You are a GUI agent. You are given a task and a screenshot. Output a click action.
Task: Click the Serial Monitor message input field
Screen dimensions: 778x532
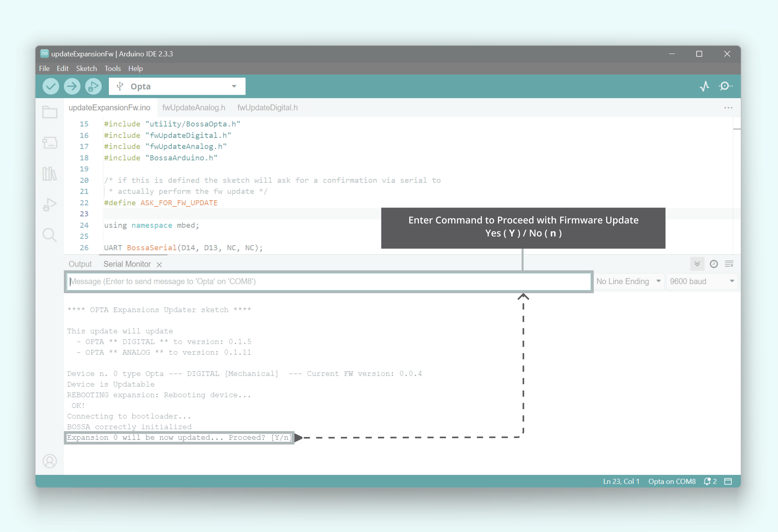pos(328,281)
